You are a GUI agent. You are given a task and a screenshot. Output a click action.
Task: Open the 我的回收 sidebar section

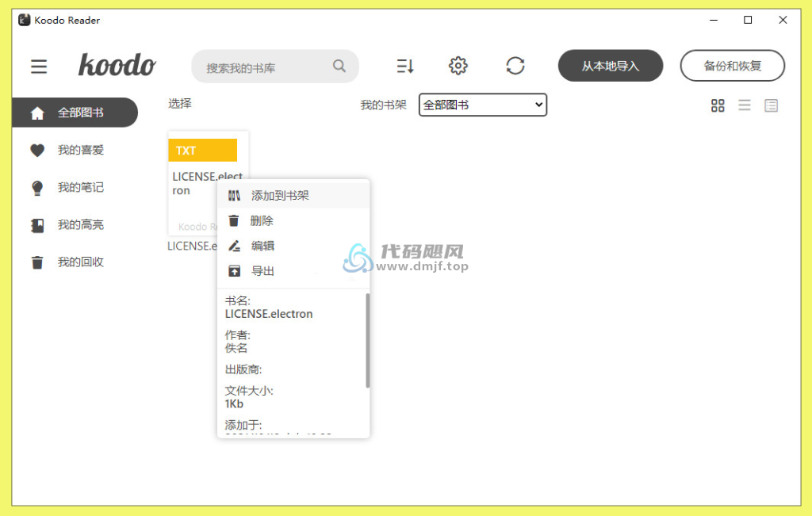(x=75, y=262)
